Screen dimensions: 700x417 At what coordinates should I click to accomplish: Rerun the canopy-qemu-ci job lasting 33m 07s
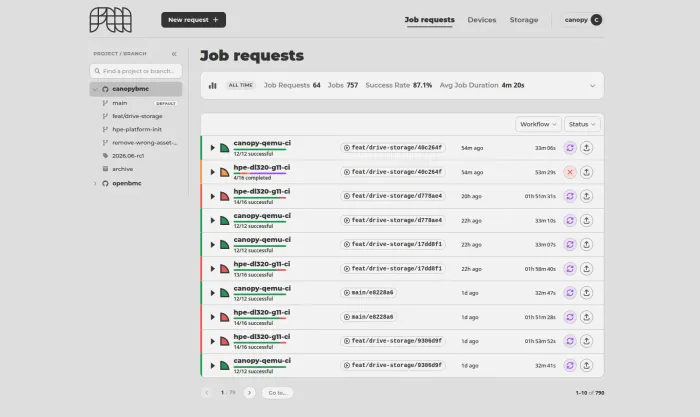570,244
